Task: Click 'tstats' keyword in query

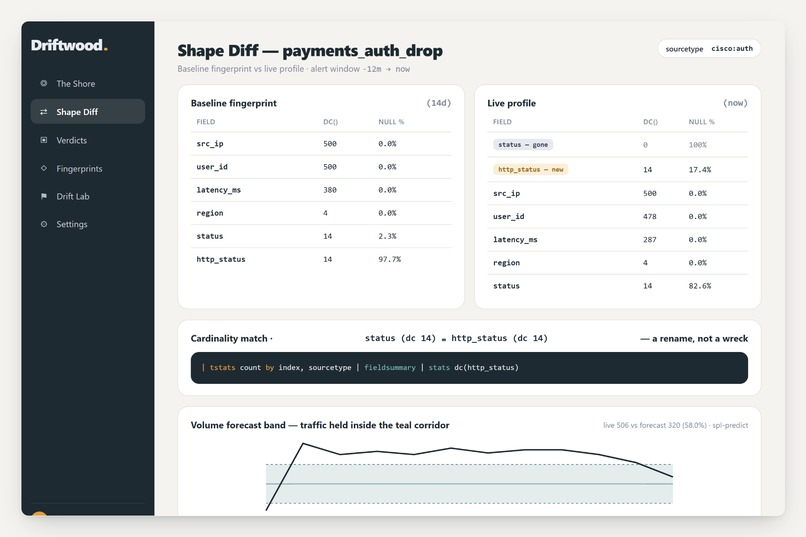Action: (222, 367)
